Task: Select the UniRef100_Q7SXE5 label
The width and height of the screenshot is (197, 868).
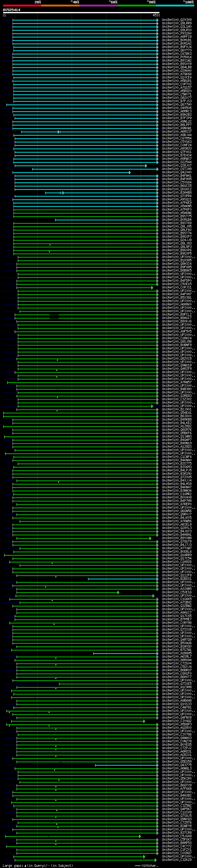Action: (x=176, y=684)
